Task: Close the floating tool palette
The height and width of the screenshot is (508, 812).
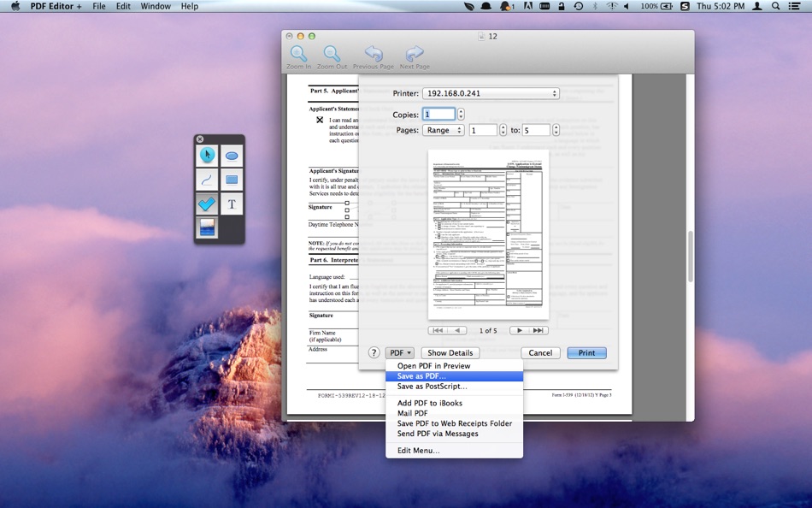Action: [200, 139]
